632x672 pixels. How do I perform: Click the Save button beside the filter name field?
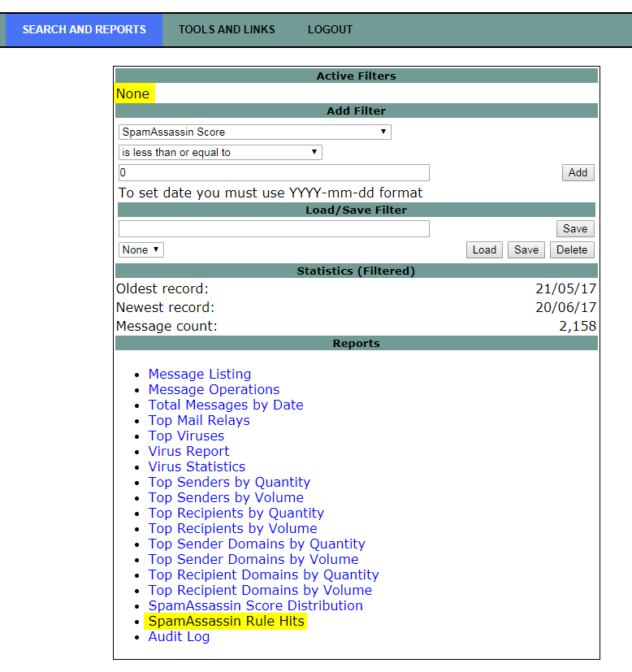click(575, 229)
